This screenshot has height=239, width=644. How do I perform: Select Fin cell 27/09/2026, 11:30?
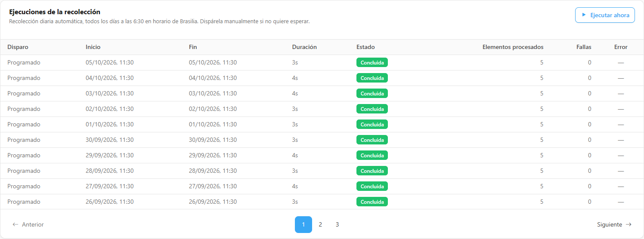point(213,186)
